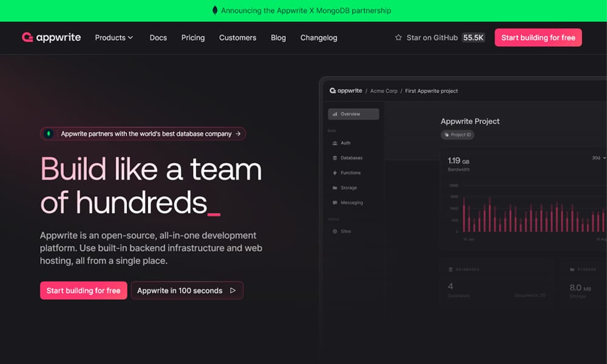
Task: Click First Appwrite project in the breadcrumb
Action: 431,91
